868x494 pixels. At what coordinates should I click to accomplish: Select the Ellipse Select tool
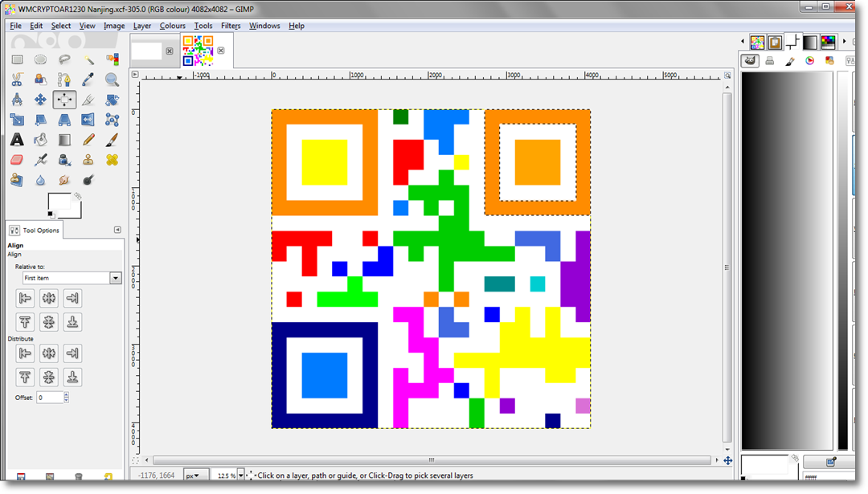coord(40,59)
